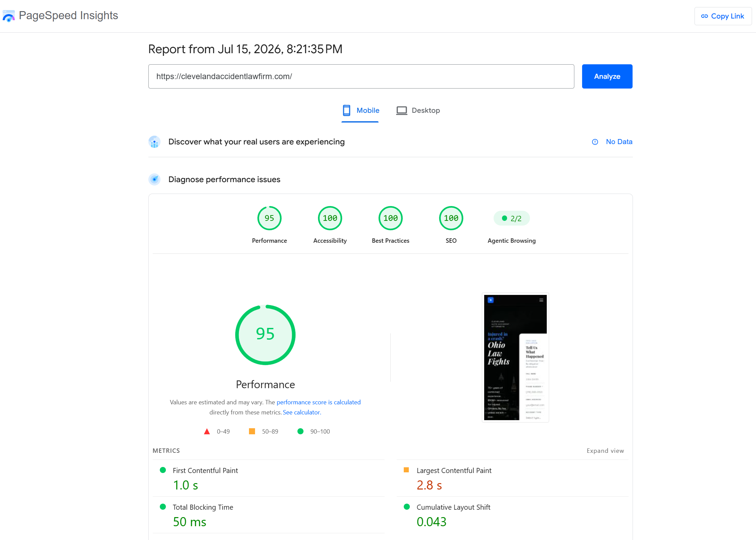The width and height of the screenshot is (756, 540).
Task: Copy the report link with Copy Link
Action: coord(723,16)
